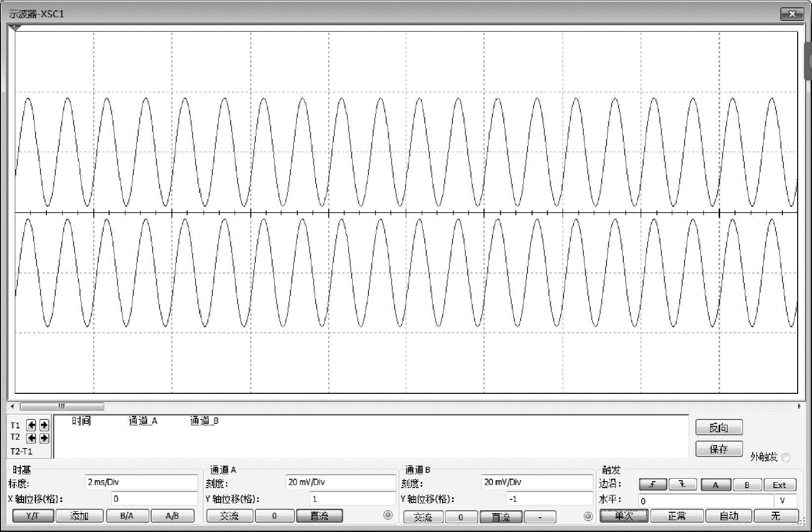Move cursor T2 left with its arrow

pyautogui.click(x=31, y=438)
